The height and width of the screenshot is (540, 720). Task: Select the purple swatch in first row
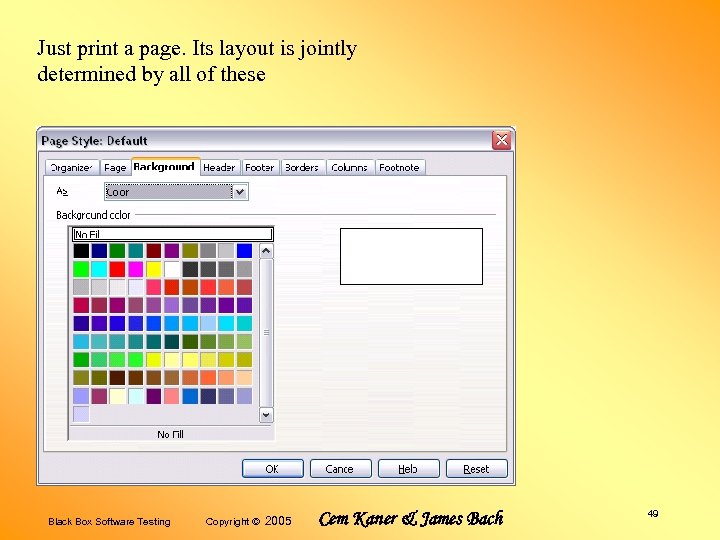172,251
